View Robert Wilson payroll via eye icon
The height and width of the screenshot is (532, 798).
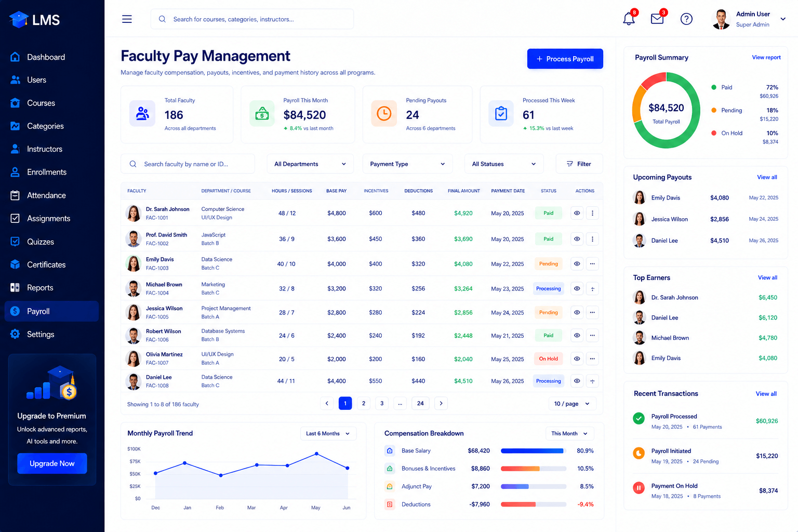(577, 336)
